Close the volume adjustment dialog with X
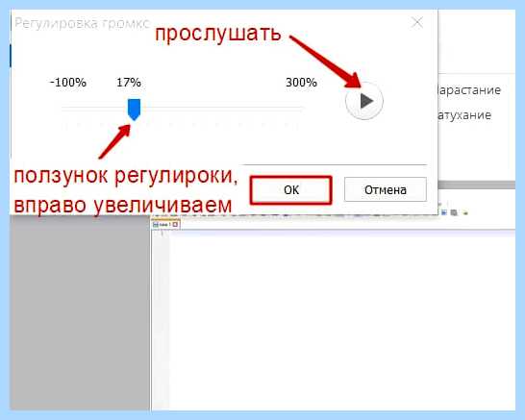This screenshot has height=420, width=525. (417, 23)
